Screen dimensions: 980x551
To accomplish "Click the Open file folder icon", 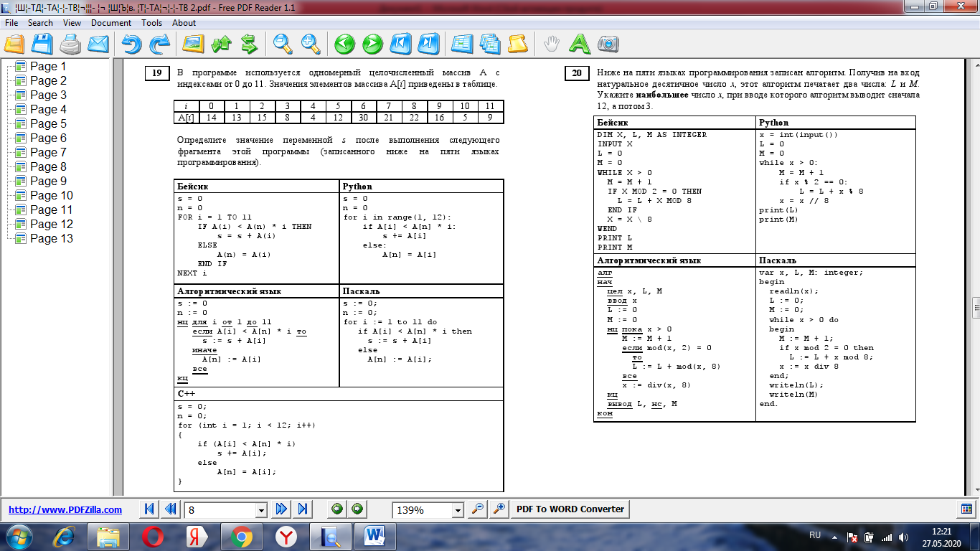I will coord(15,44).
